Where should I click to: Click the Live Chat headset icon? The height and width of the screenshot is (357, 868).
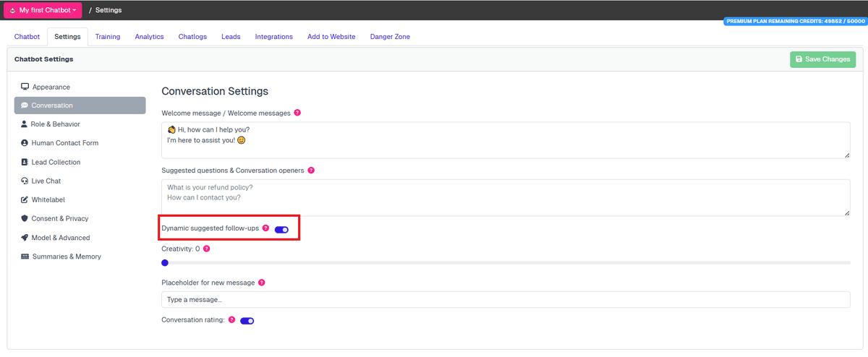coord(25,181)
